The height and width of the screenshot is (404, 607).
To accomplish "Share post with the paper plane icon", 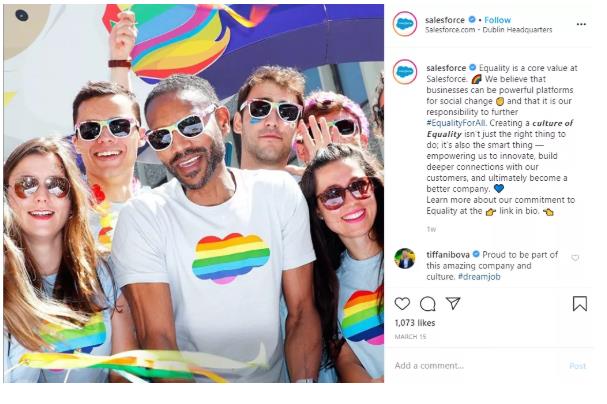I will (x=453, y=303).
